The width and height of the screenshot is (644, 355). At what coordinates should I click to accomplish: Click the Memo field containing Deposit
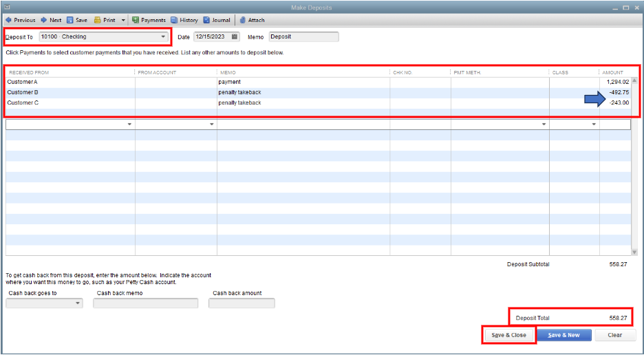point(304,36)
